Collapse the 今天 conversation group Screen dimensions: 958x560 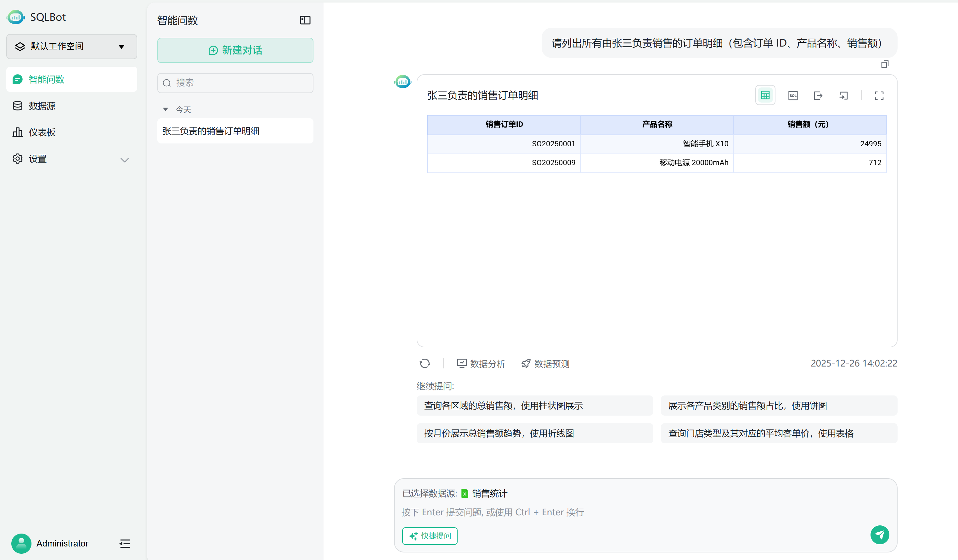(x=165, y=109)
